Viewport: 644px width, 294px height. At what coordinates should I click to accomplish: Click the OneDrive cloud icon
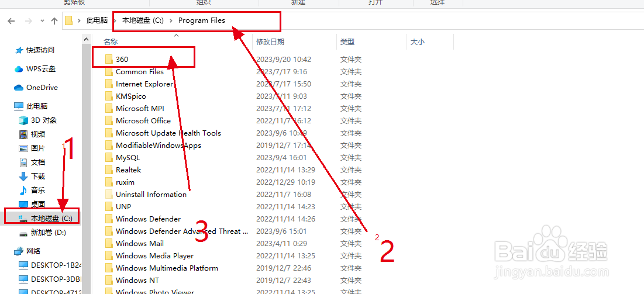point(19,88)
